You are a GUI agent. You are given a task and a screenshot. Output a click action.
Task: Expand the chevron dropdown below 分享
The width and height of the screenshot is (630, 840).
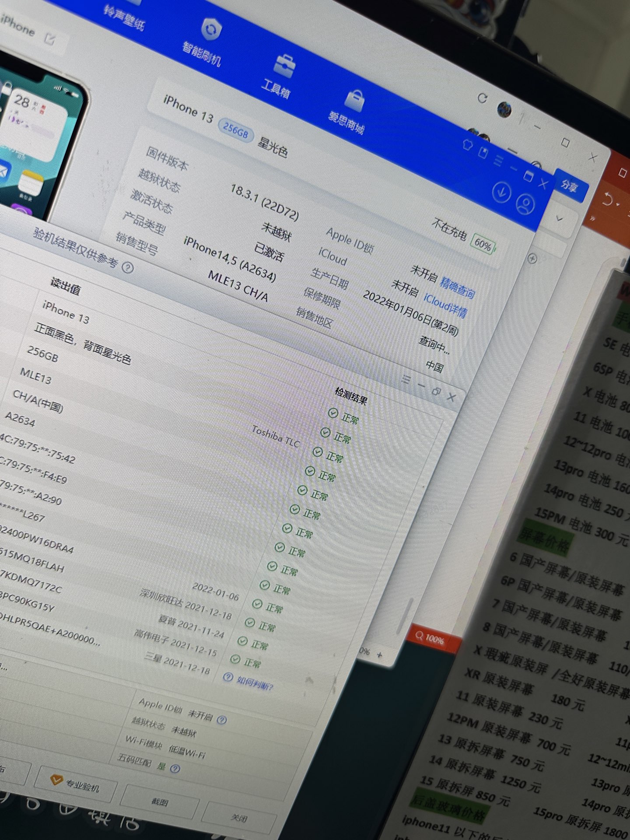(x=559, y=218)
